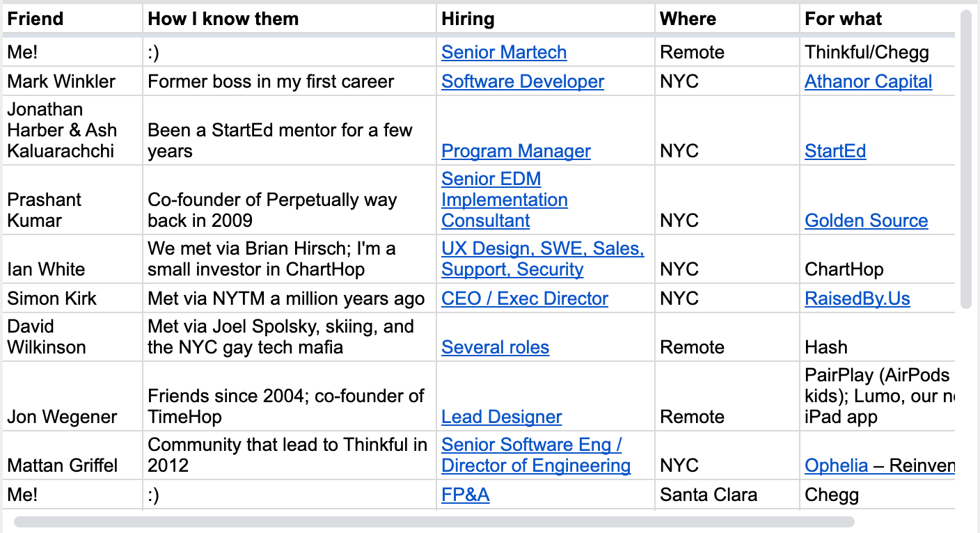This screenshot has height=533, width=980.
Task: Open the FP&A job link
Action: point(465,495)
